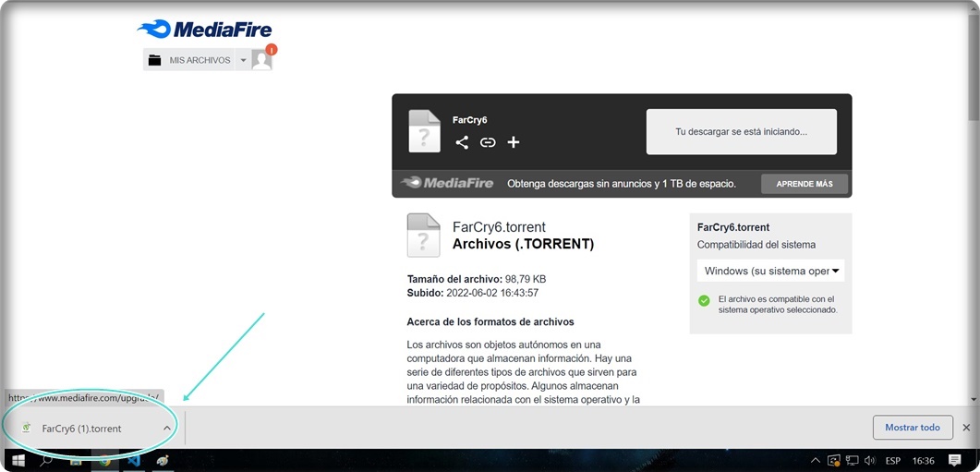Open the user avatar with notification badge
Image resolution: width=980 pixels, height=472 pixels.
[262, 59]
